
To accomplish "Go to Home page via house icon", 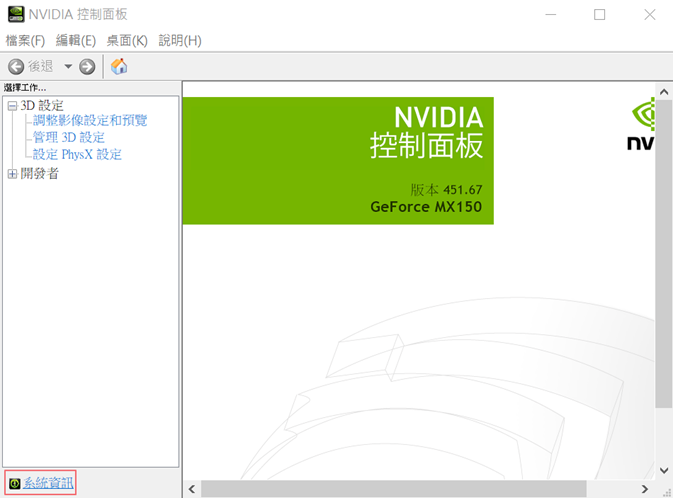I will [119, 67].
